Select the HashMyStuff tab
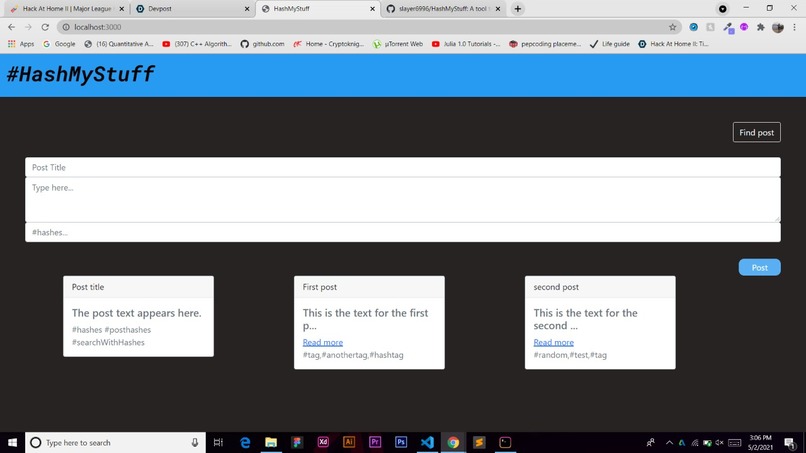This screenshot has width=806, height=453. pos(318,9)
